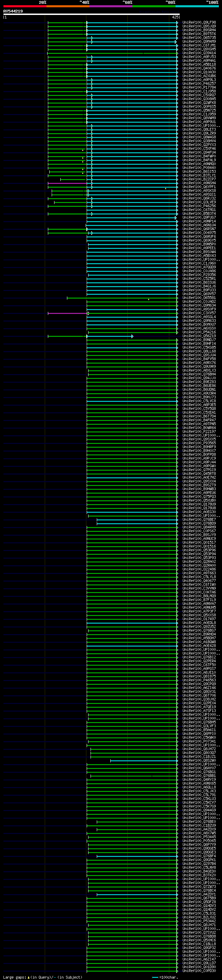Select label UniRef100_B9FU33
Screen dimensions: 222x980
199,290
